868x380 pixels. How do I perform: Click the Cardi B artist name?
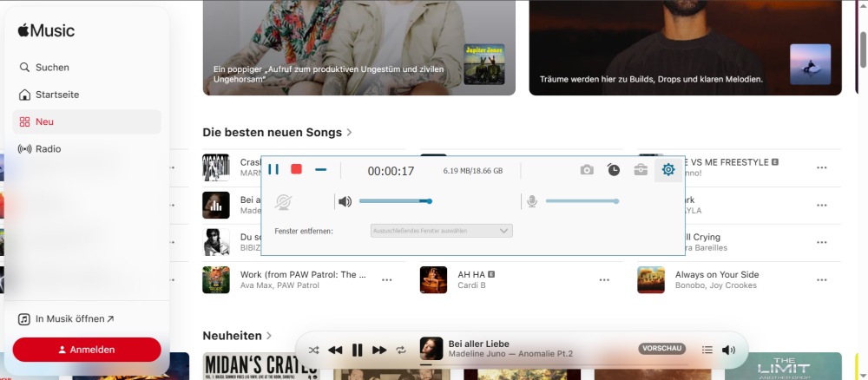471,285
